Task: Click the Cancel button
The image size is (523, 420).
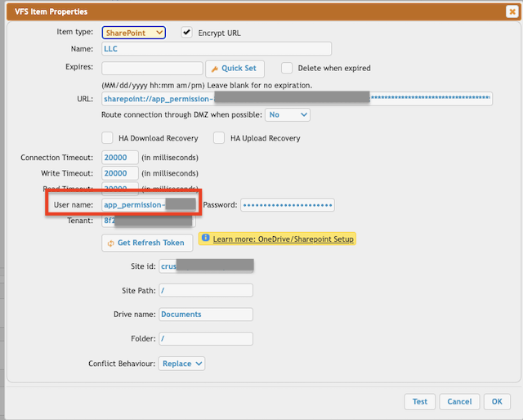Action: pyautogui.click(x=459, y=402)
